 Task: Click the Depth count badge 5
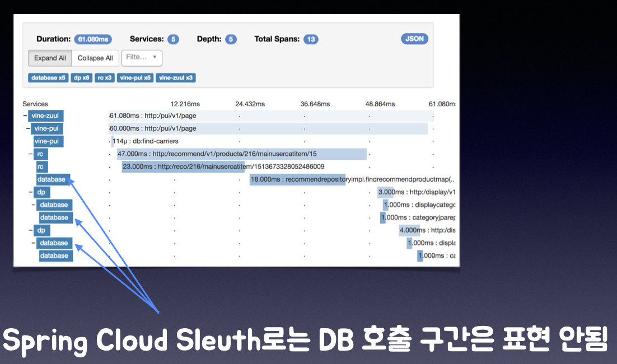pyautogui.click(x=231, y=39)
